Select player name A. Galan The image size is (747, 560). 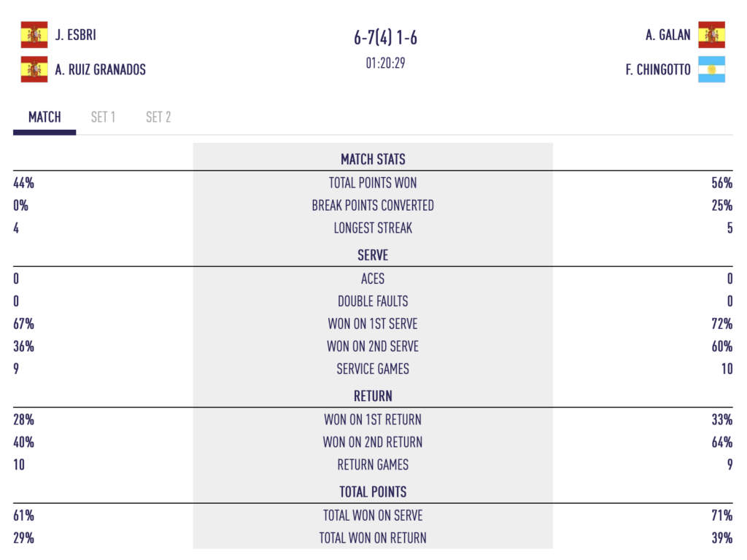pos(668,34)
